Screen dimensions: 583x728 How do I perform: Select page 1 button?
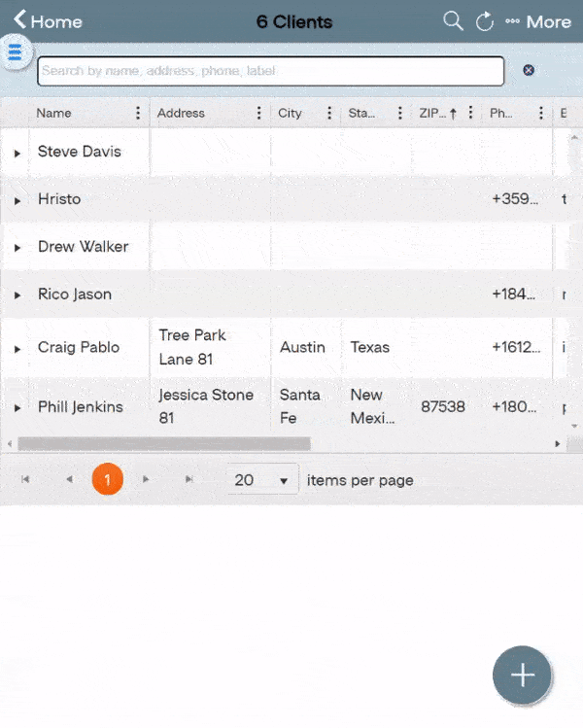[107, 479]
